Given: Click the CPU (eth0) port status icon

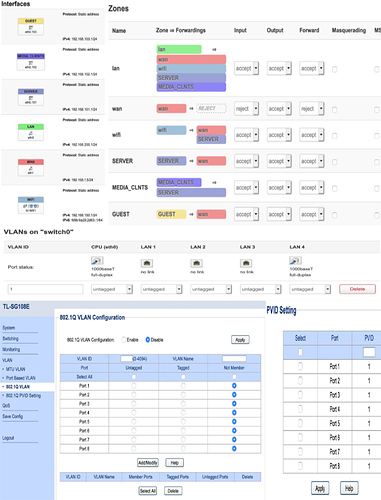Looking at the screenshot, I should [x=97, y=261].
